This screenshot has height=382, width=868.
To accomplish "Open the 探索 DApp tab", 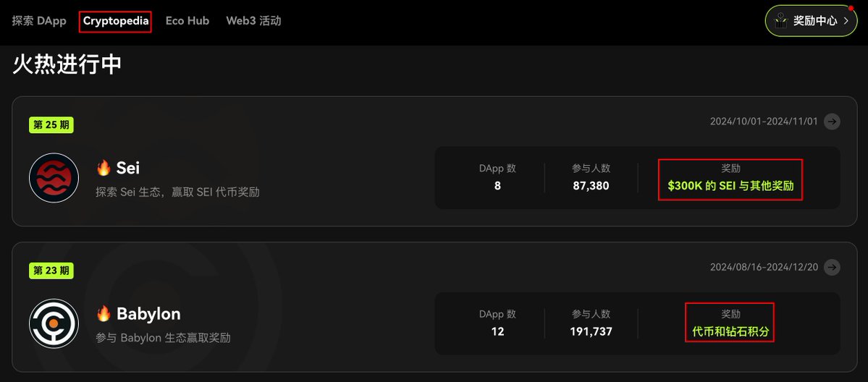I will coord(39,21).
